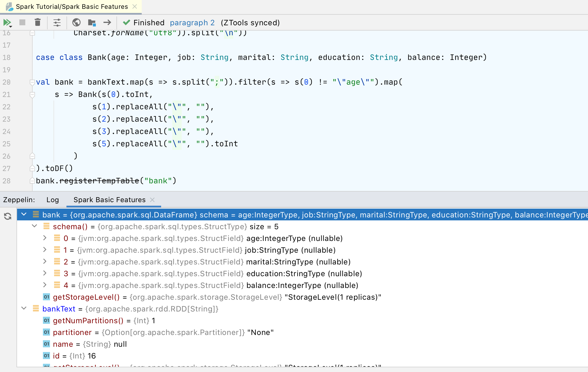Follow the 'paragraph 2' link
This screenshot has width=588, height=372.
point(192,23)
